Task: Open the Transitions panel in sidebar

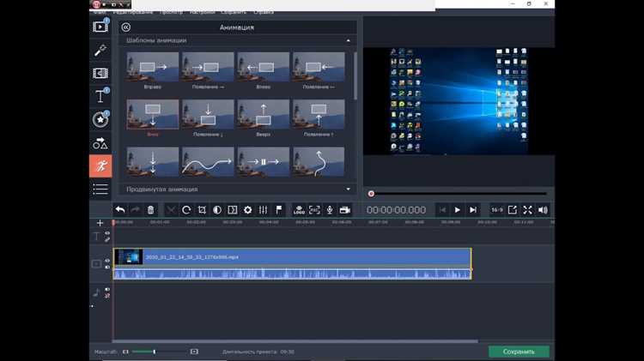Action: [100, 73]
